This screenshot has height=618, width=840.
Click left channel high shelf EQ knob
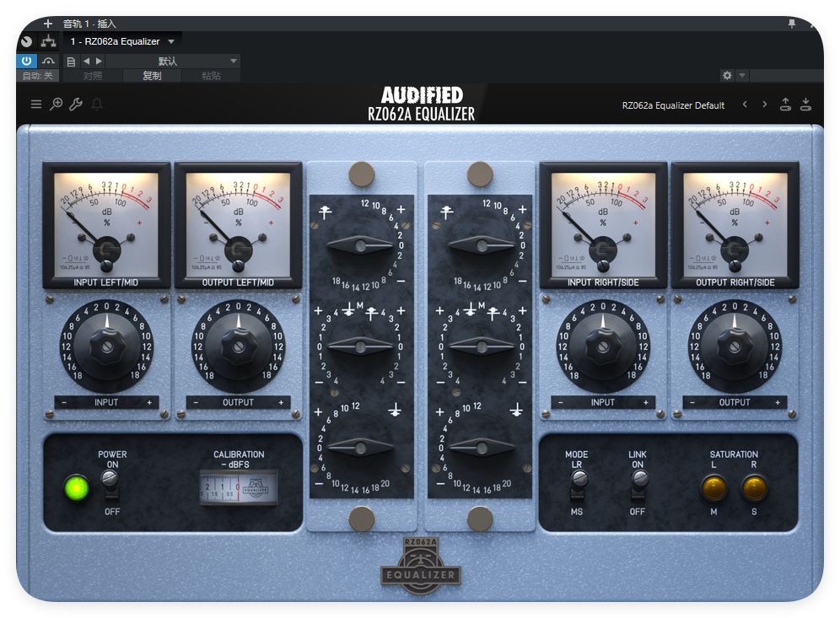[360, 246]
